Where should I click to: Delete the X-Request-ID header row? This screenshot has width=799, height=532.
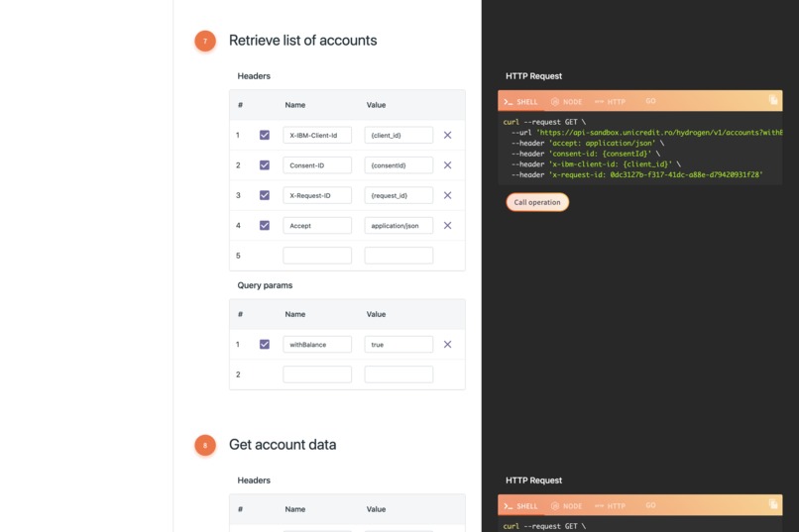tap(447, 195)
